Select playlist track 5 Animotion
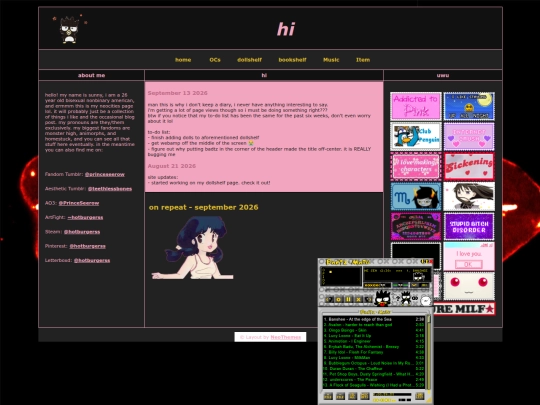The height and width of the screenshot is (405, 540). point(374,341)
